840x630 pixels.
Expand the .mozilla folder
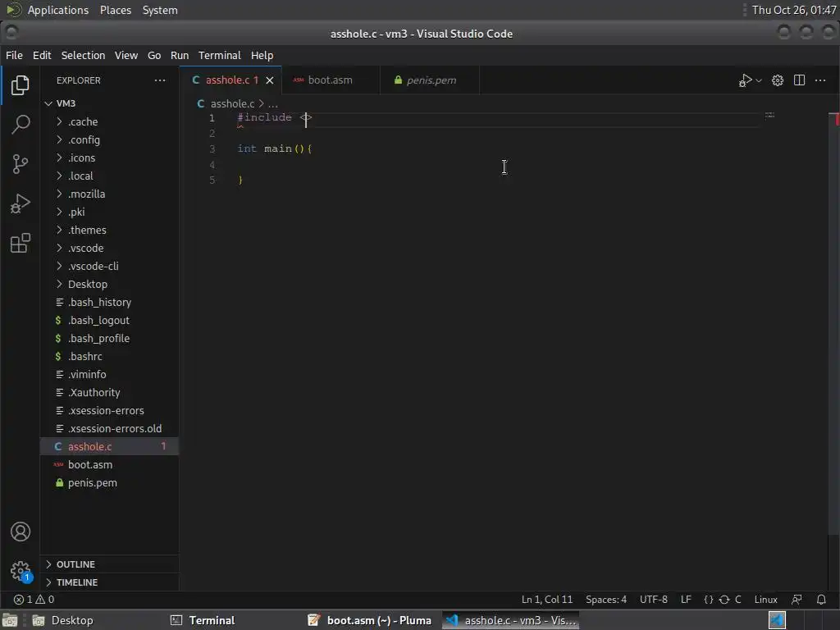[109, 194]
